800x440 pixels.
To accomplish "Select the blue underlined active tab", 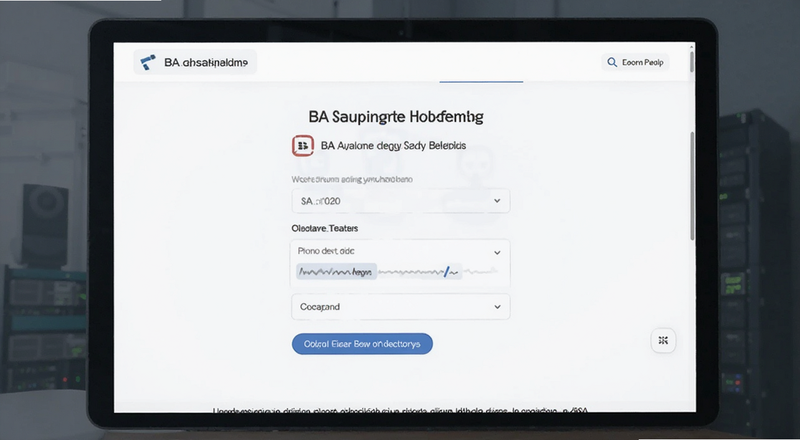I will click(481, 81).
